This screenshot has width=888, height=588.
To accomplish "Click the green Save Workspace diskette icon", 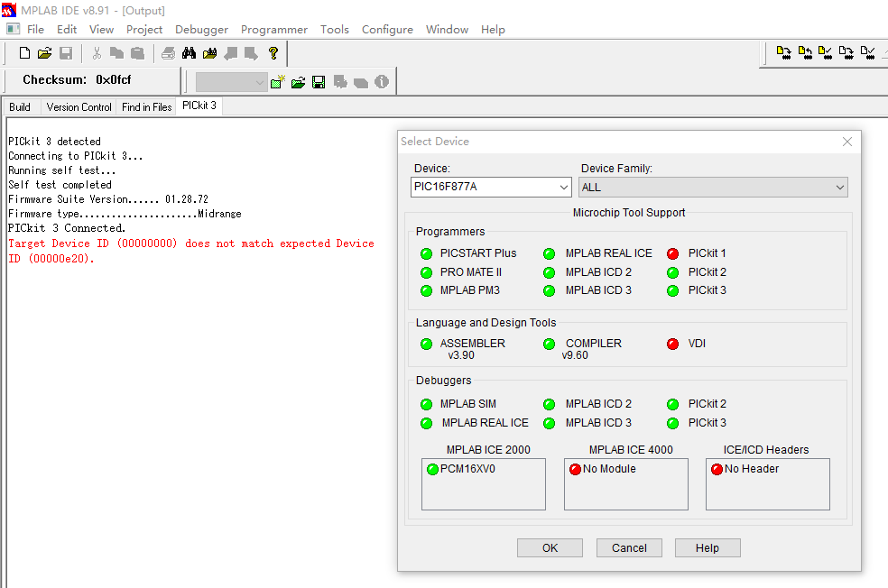I will 319,83.
